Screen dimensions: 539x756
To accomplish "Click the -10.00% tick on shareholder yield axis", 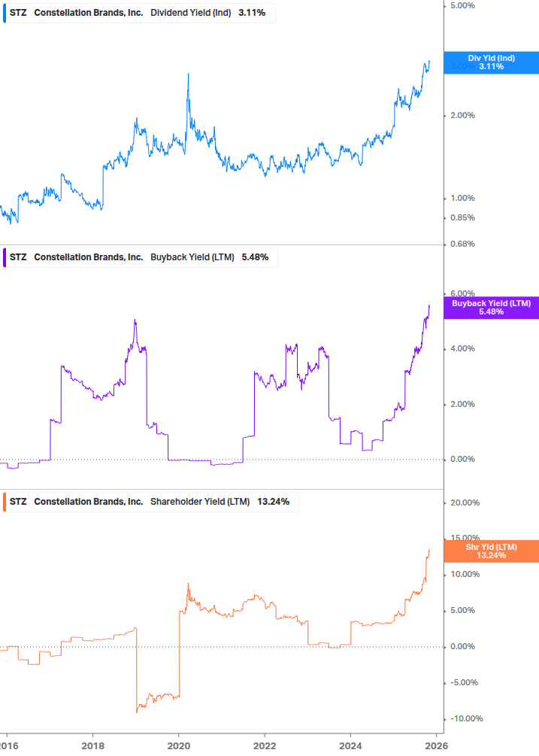I will pos(466,719).
